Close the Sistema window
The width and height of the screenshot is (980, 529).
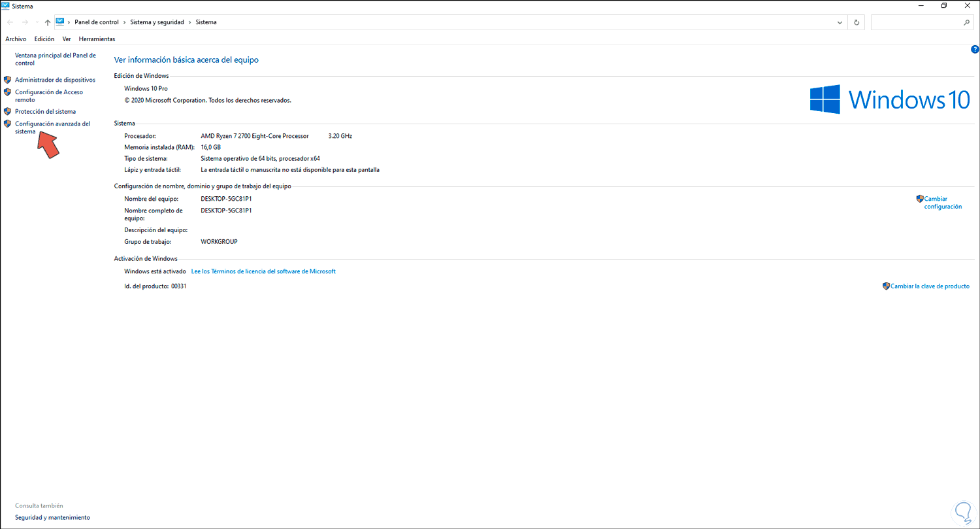click(x=968, y=6)
